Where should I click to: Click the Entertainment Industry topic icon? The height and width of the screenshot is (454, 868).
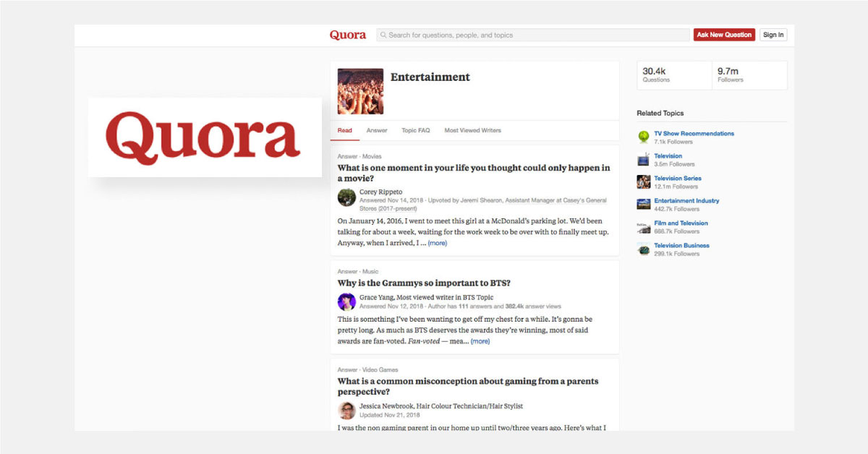[x=644, y=205]
